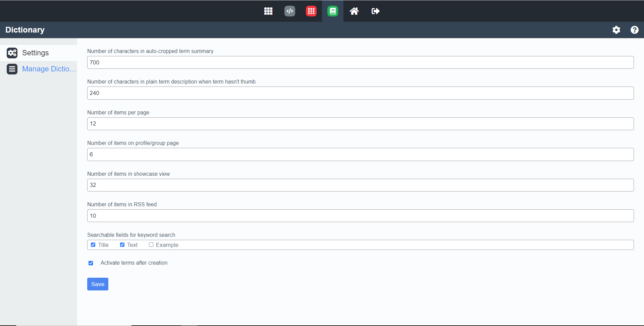Click the Manage Dictionary list icon
The height and width of the screenshot is (326, 644).
(12, 69)
